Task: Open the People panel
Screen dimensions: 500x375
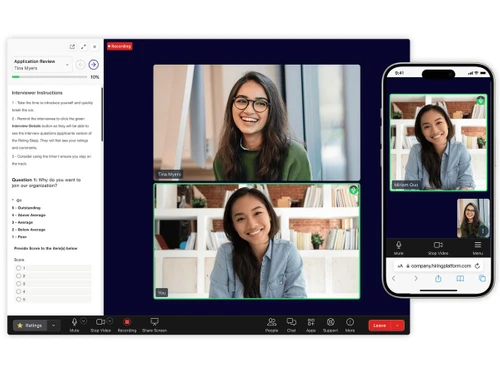Action: [272, 325]
